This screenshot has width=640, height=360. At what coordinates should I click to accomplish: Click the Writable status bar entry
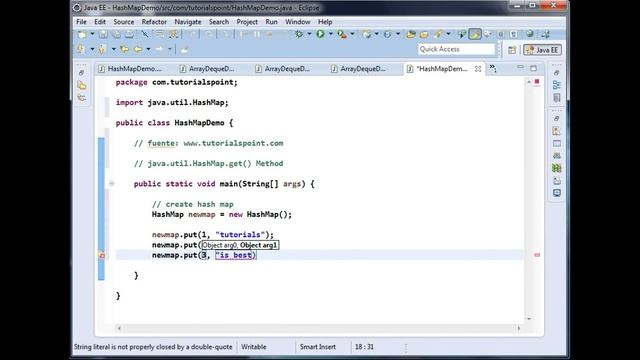pyautogui.click(x=253, y=347)
